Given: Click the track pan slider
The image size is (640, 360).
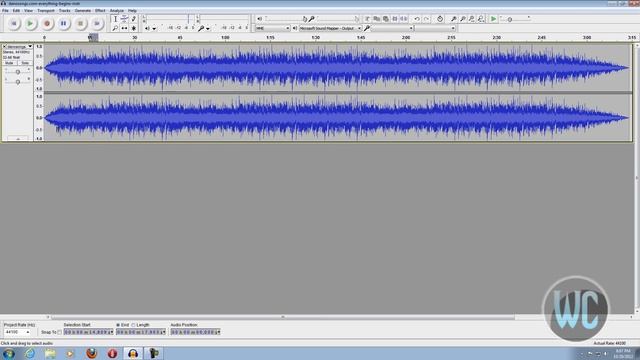Looking at the screenshot, I should click(18, 82).
